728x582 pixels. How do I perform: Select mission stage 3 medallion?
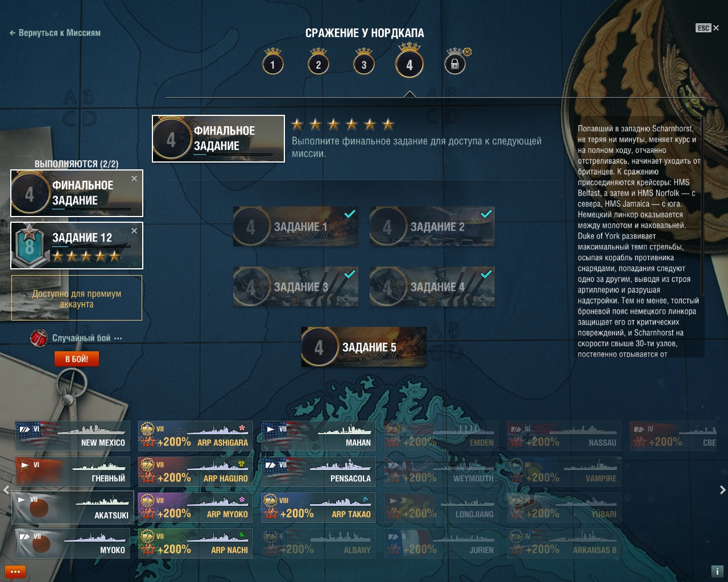[364, 64]
